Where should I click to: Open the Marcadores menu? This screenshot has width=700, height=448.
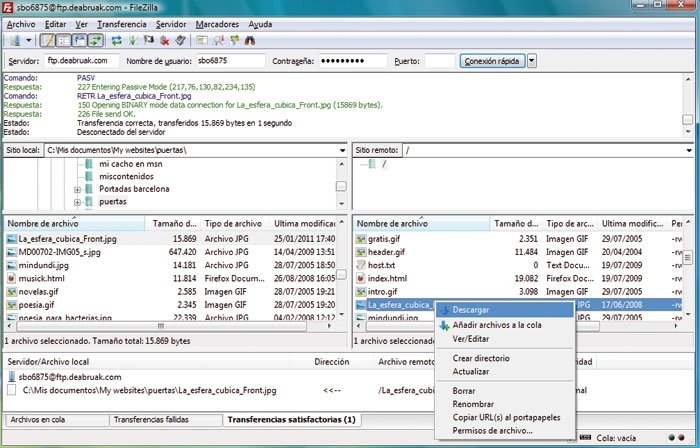[x=217, y=24]
